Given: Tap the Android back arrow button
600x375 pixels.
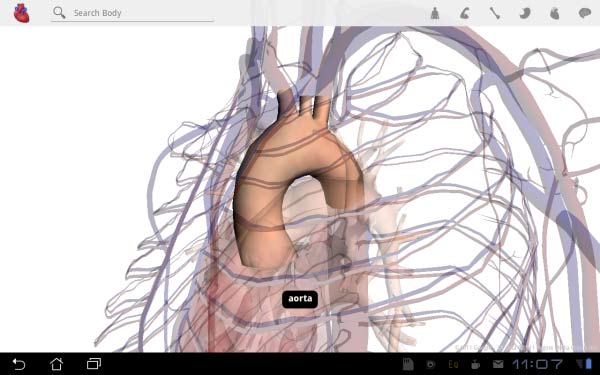Looking at the screenshot, I should click(19, 364).
